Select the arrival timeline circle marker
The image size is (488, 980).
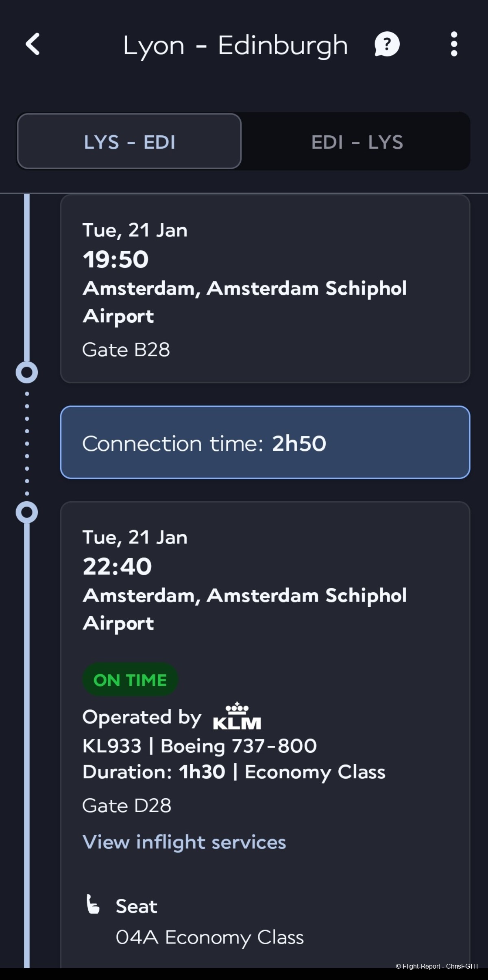click(27, 372)
